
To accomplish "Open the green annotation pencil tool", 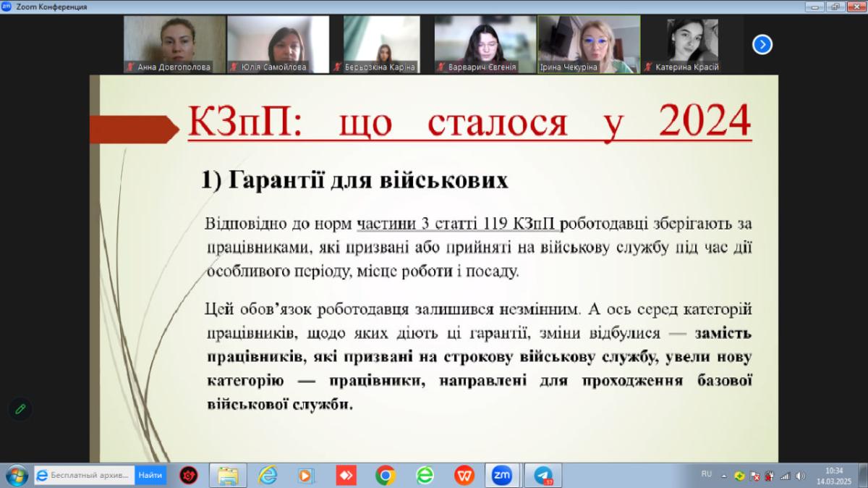I will coord(20,409).
